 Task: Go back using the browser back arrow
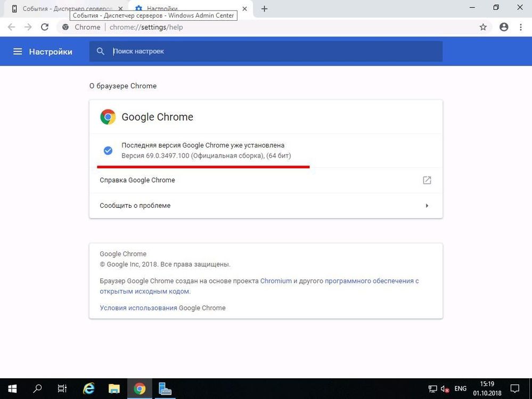[x=11, y=27]
